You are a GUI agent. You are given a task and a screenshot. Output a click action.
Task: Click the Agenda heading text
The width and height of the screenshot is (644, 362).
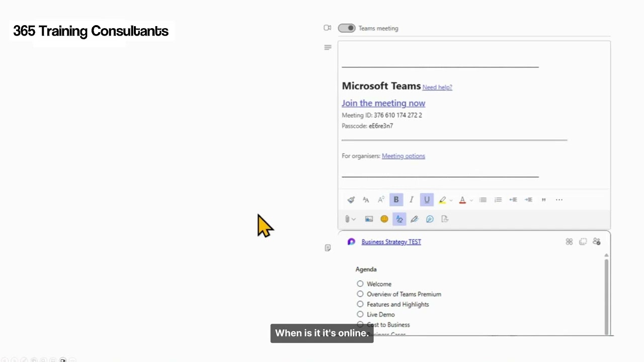366,269
